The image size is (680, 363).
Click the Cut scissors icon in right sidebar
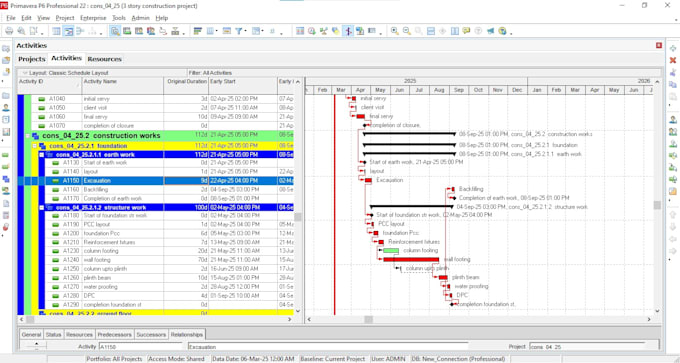pyautogui.click(x=673, y=72)
